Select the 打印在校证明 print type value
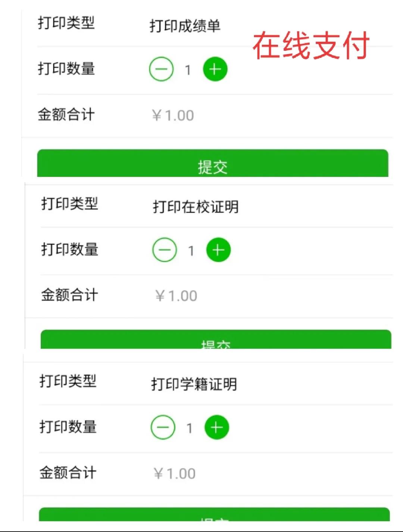Image resolution: width=403 pixels, height=532 pixels. pyautogui.click(x=196, y=206)
